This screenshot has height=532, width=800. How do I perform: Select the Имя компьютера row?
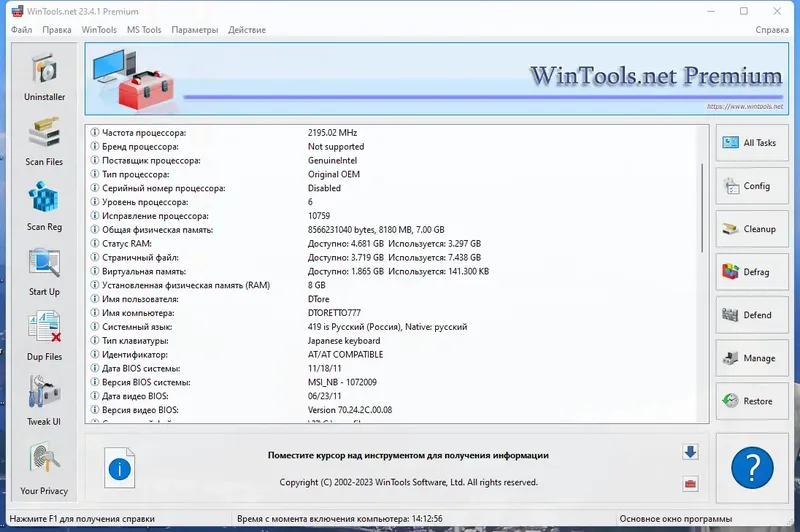392,313
